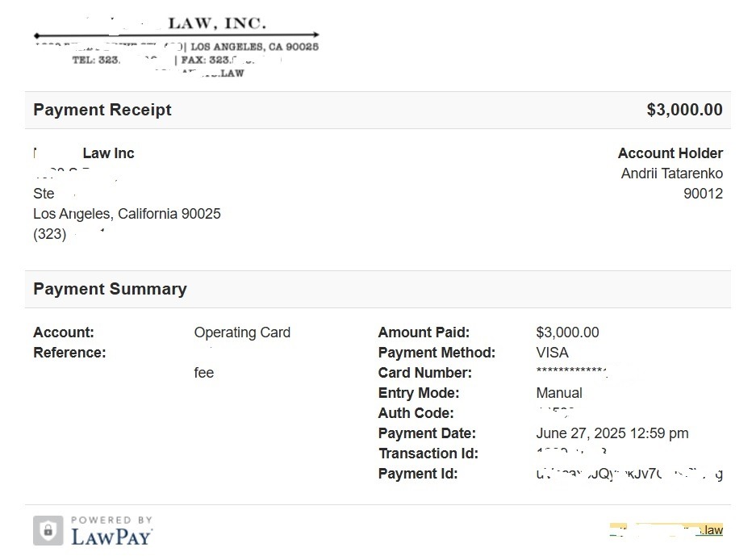The height and width of the screenshot is (556, 756).
Task: Click the Operating Card account value
Action: pyautogui.click(x=242, y=332)
